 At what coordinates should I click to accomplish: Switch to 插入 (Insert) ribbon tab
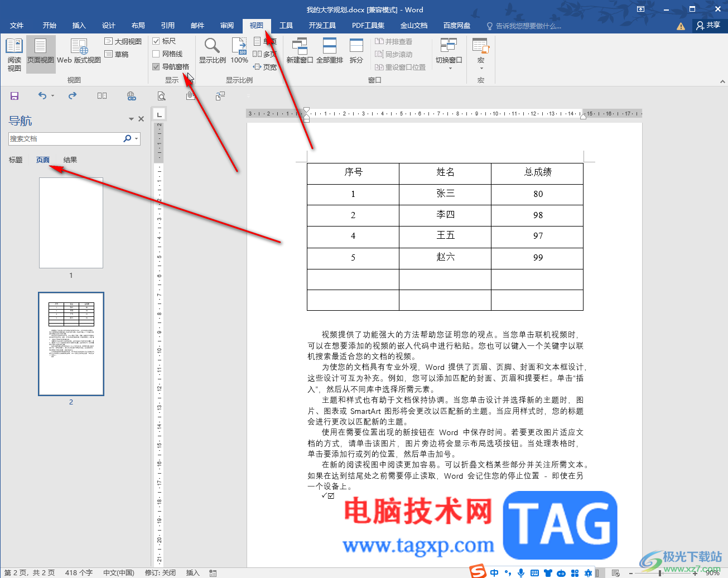[79, 26]
